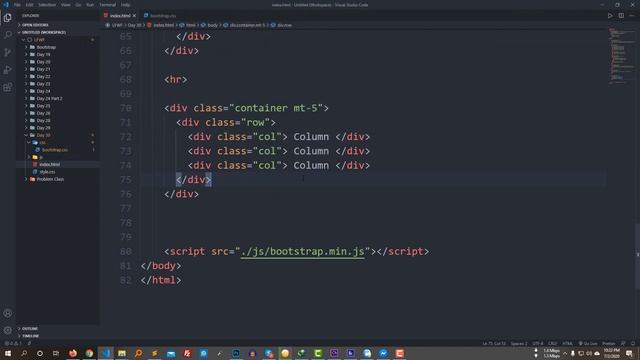Follow the ./js/bootstrap.min.js script link
The width and height of the screenshot is (640, 360).
point(302,251)
